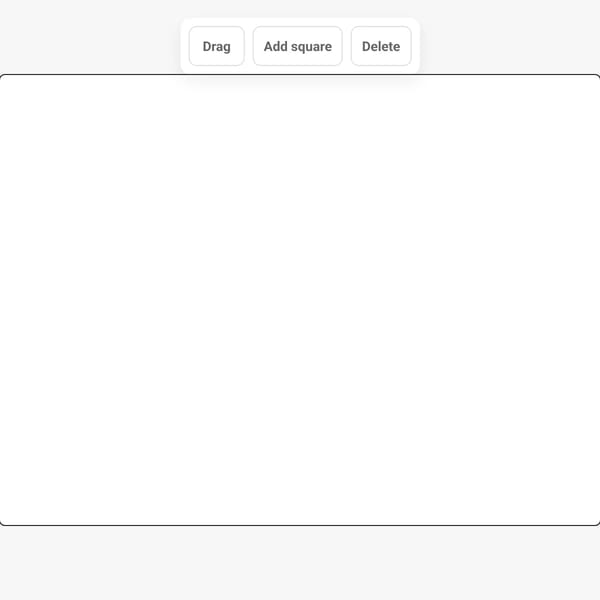The width and height of the screenshot is (600, 600).
Task: Select the Drag mode button
Action: (216, 46)
